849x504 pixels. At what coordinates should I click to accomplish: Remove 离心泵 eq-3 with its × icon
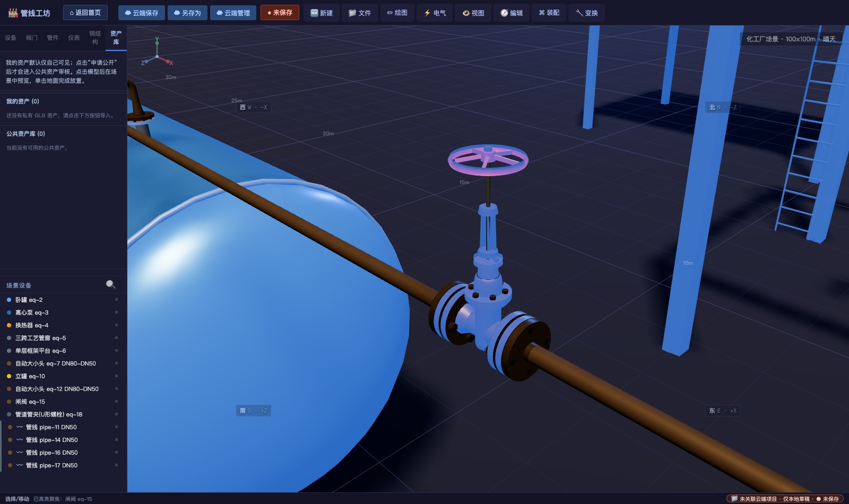pos(116,312)
